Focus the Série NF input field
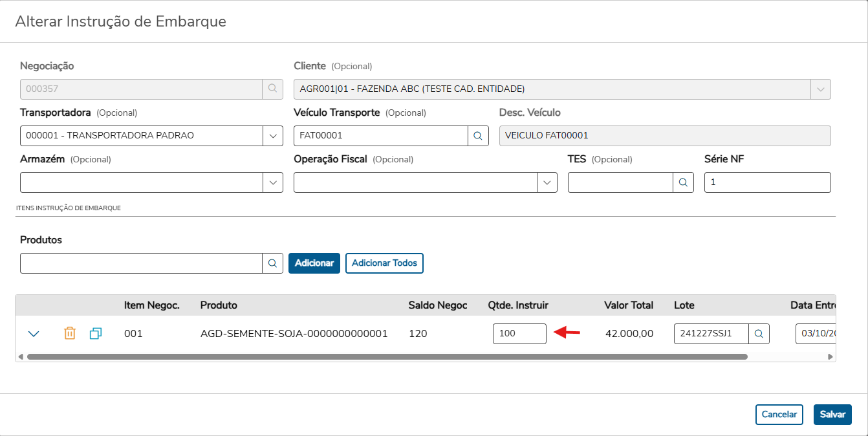The height and width of the screenshot is (436, 868). pyautogui.click(x=767, y=182)
